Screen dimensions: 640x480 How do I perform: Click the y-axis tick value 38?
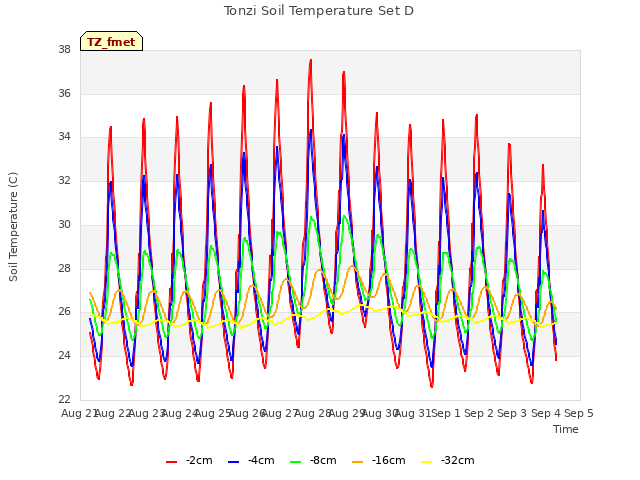(x=64, y=49)
